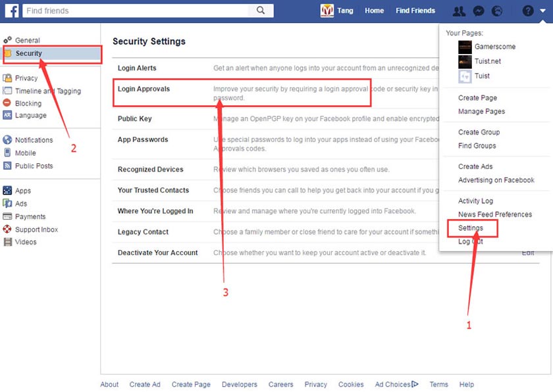Screen dimensions: 553x392
Task: Click the Mobile phone icon
Action: tap(7, 153)
